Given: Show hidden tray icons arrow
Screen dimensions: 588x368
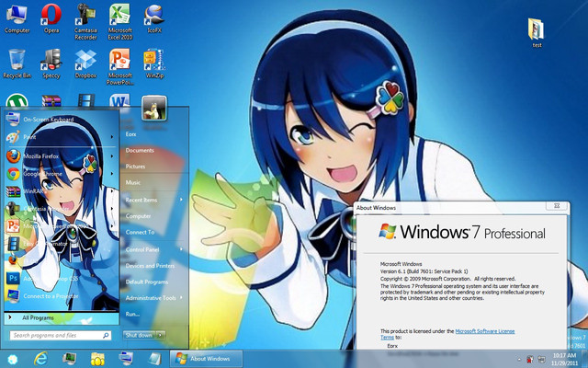Looking at the screenshot, I should 519,360.
